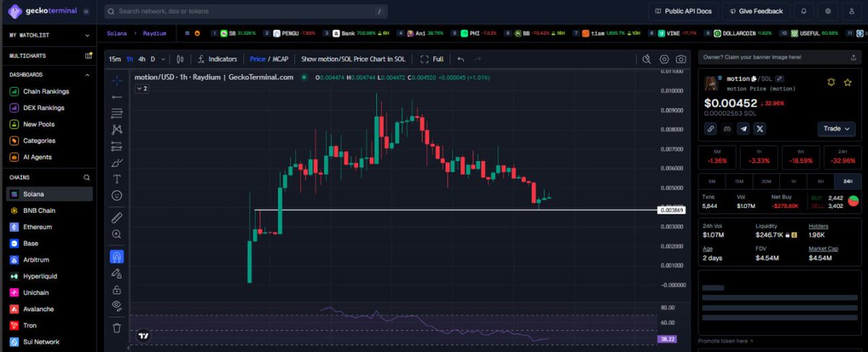Click the undo arrow in chart toolbar

tap(461, 59)
